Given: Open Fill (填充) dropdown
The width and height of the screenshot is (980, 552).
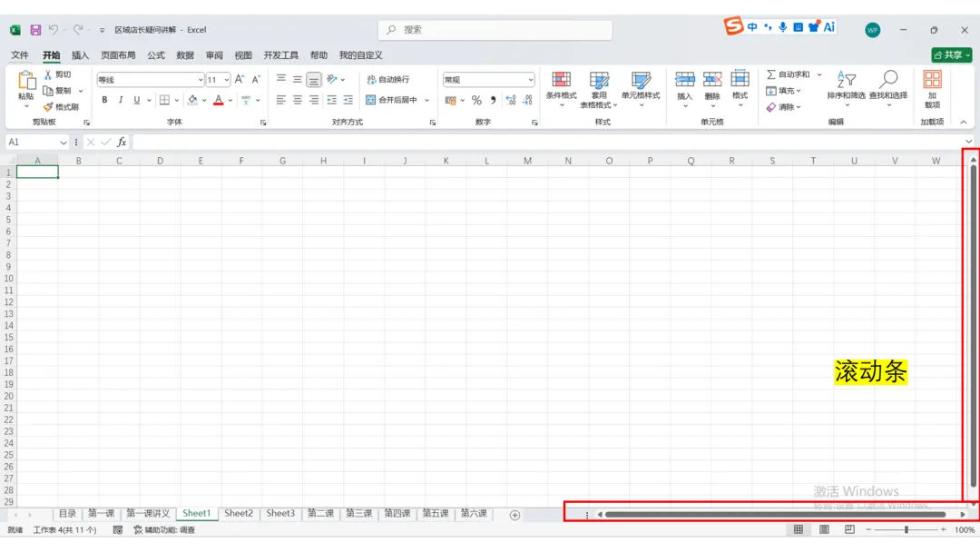Looking at the screenshot, I should coord(784,91).
